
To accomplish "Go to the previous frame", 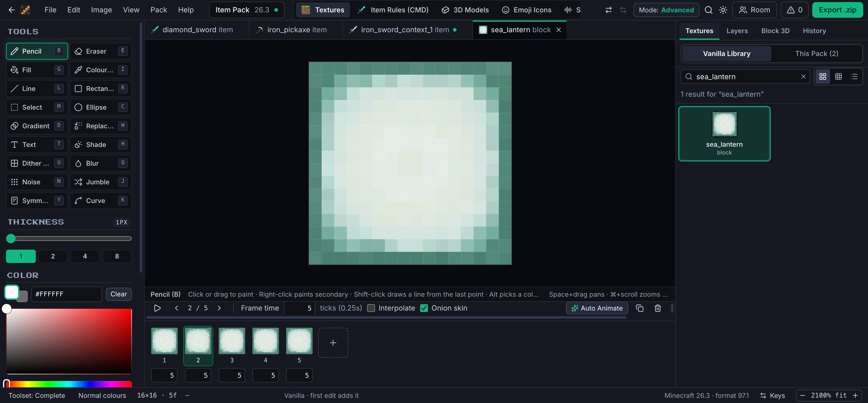I will (x=176, y=308).
